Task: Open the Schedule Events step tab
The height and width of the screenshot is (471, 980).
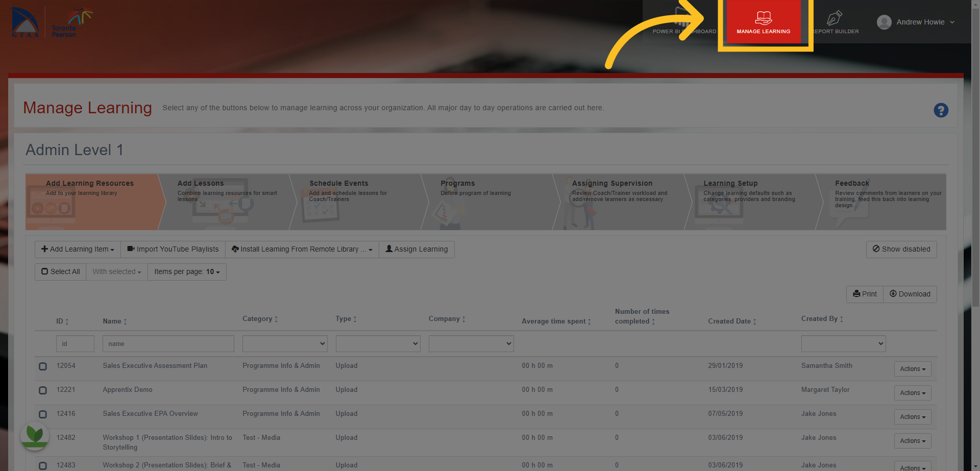Action: point(358,202)
